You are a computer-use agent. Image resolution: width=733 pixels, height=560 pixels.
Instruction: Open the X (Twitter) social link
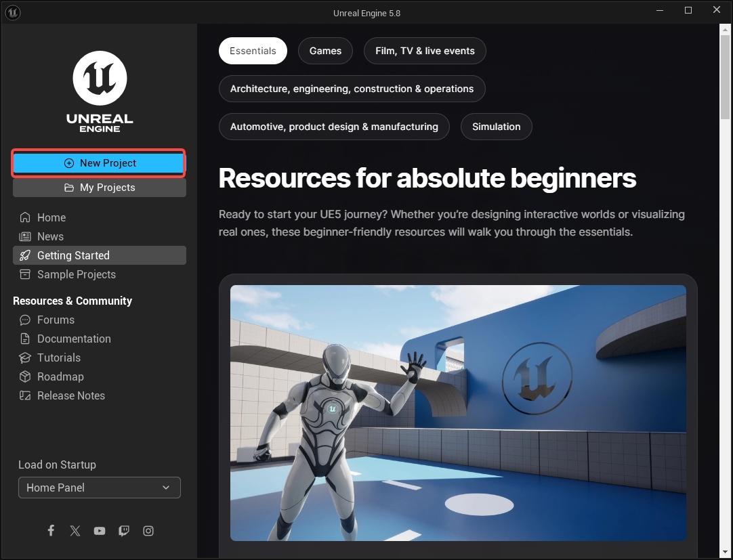pyautogui.click(x=75, y=531)
